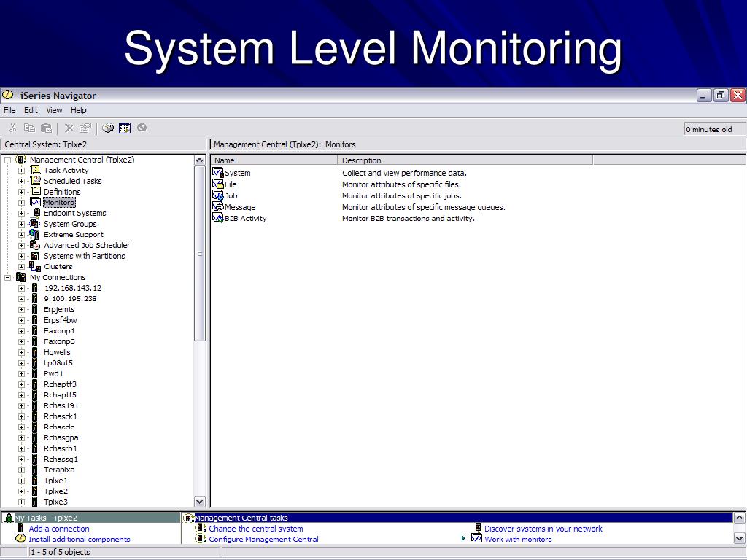The image size is (747, 560).
Task: Click the Tplxe2 server icon
Action: (34, 491)
